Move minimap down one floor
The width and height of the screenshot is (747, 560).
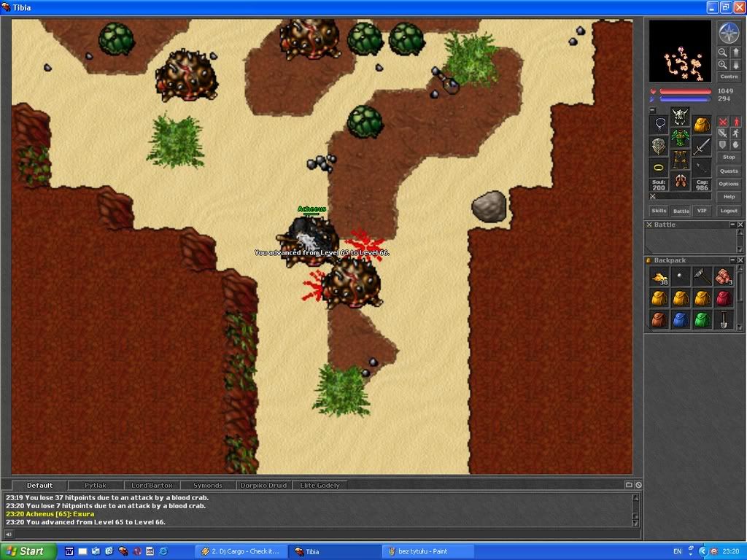tap(735, 64)
